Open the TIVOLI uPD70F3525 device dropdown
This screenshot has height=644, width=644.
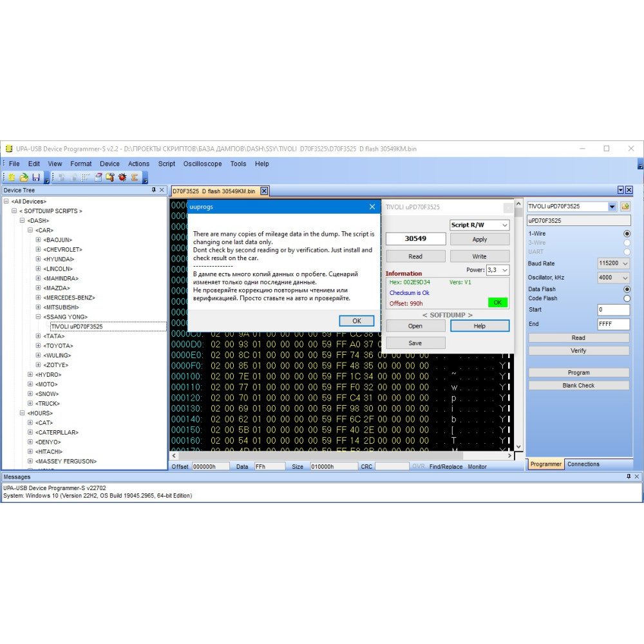(612, 206)
